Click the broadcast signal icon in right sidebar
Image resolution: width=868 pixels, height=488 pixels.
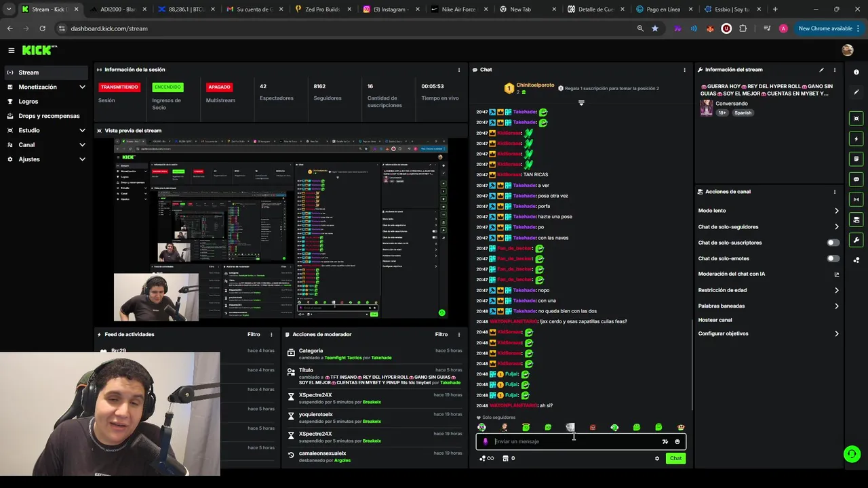(x=856, y=199)
